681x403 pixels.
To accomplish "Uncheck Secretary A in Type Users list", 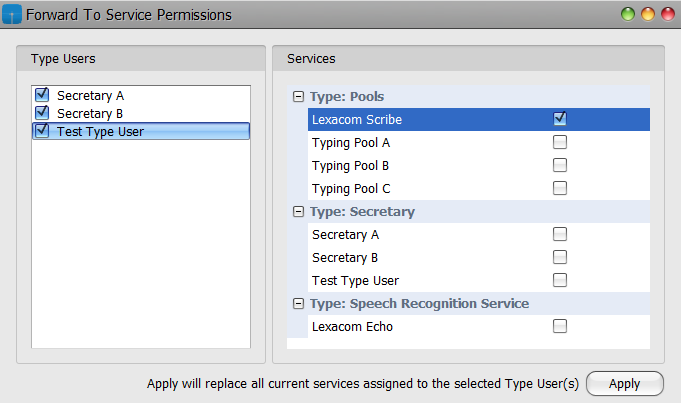I will click(42, 94).
